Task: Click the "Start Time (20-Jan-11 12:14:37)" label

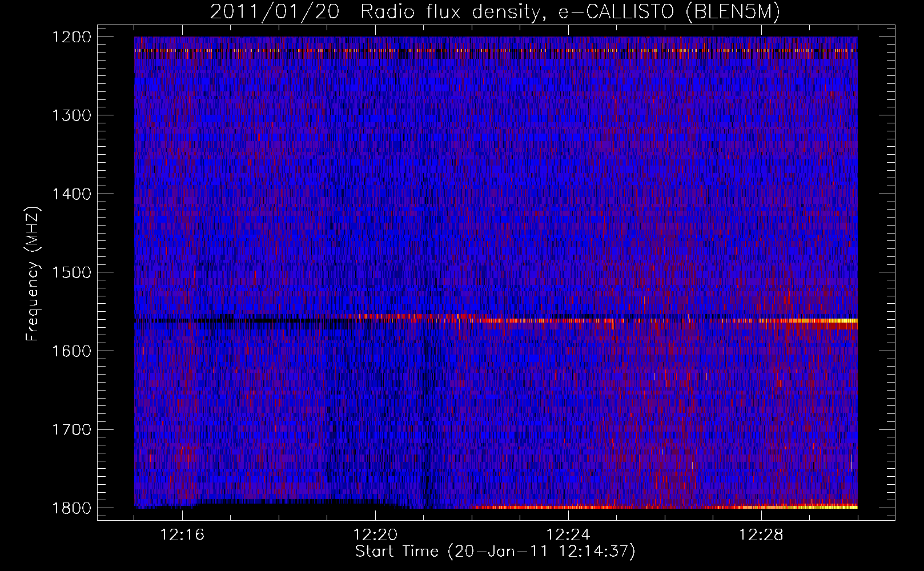Action: click(495, 552)
